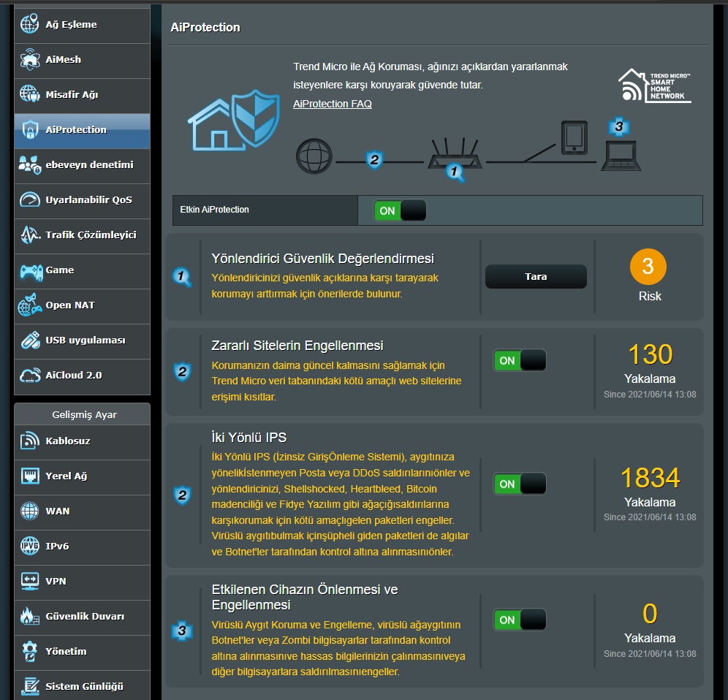
Task: Click the Ağ Eşleme globe icon
Action: click(30, 23)
